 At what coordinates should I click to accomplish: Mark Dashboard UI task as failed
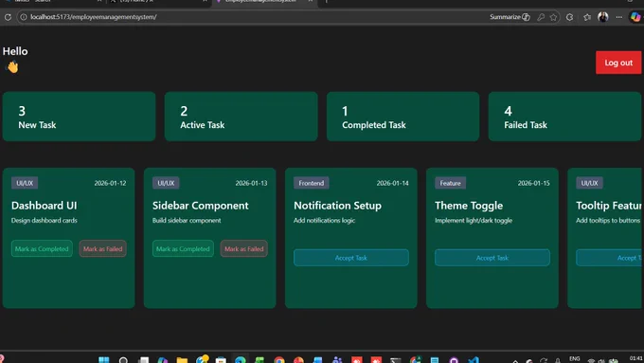(102, 248)
